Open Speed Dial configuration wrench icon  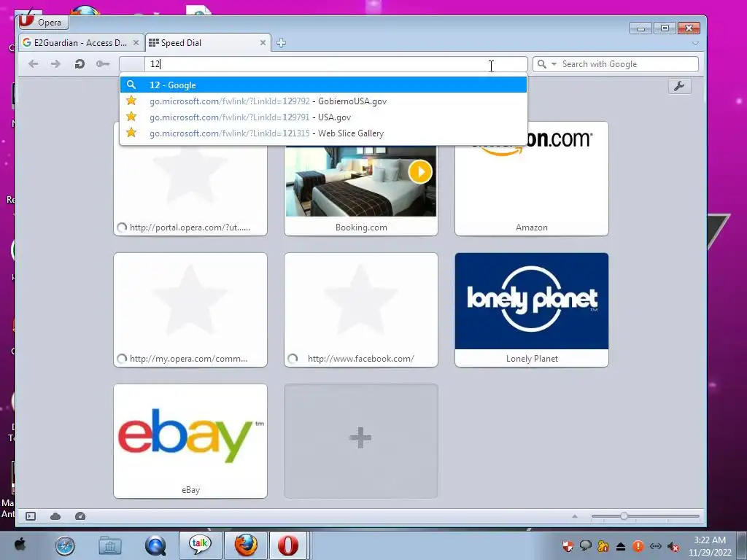click(679, 86)
